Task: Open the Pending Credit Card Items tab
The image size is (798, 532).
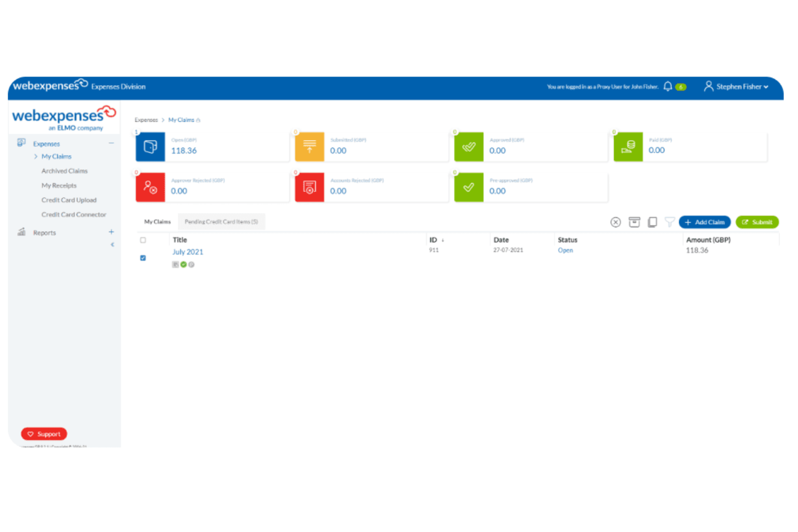Action: (221, 222)
